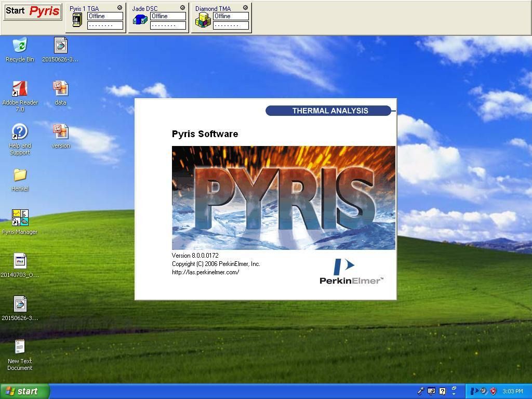Select the New Text Document file
532x399 pixels.
pyautogui.click(x=20, y=347)
